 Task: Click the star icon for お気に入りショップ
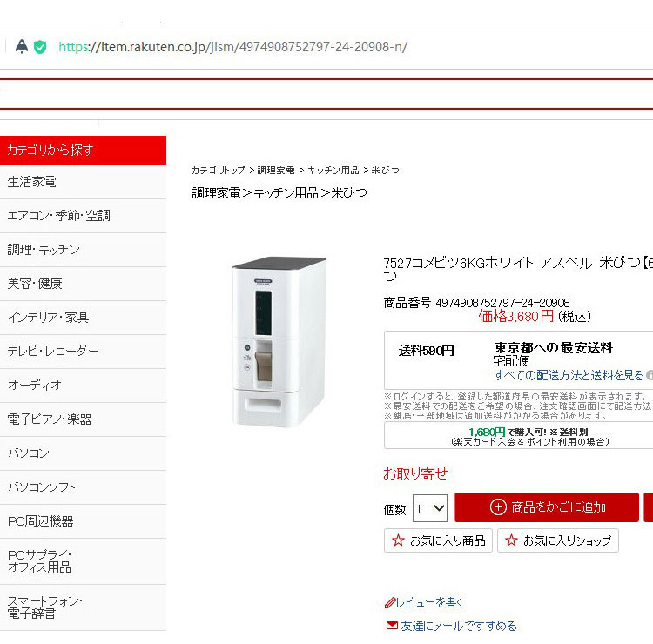click(511, 540)
